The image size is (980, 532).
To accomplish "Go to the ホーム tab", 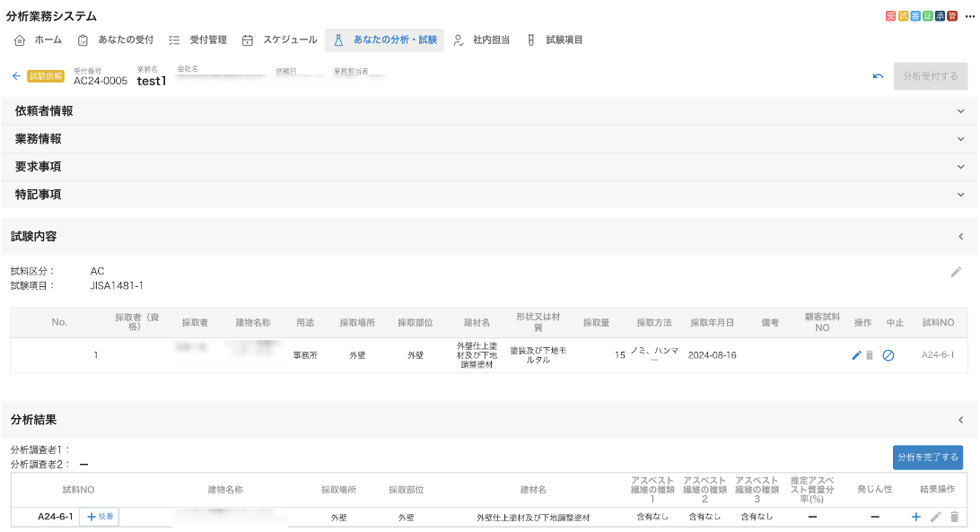I will click(x=39, y=40).
